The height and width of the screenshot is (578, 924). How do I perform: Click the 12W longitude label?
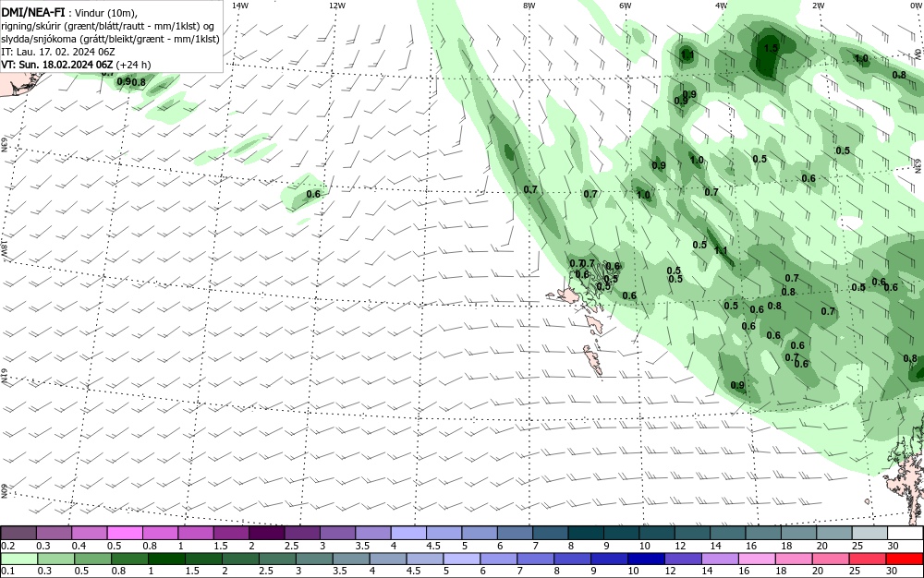click(337, 6)
